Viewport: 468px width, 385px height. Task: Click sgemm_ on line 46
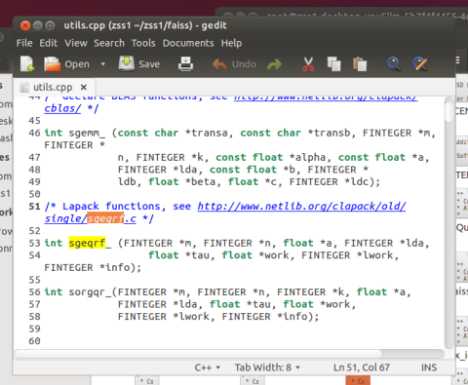87,133
